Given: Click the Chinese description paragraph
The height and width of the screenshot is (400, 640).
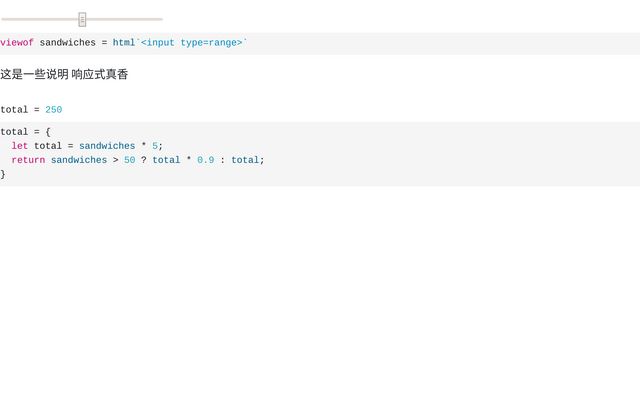Looking at the screenshot, I should coord(64,74).
